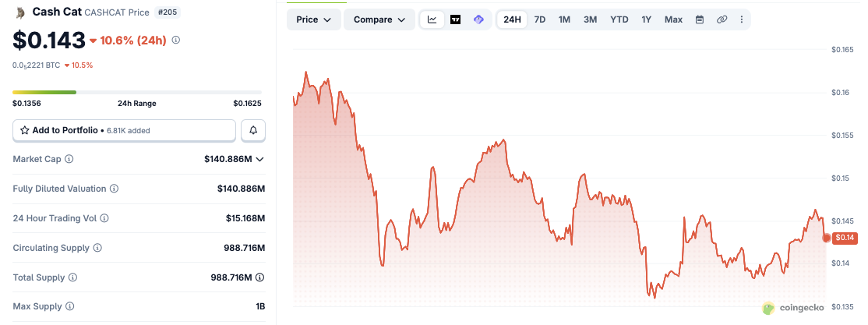
Task: Expand the Market Cap chevron
Action: [x=259, y=159]
